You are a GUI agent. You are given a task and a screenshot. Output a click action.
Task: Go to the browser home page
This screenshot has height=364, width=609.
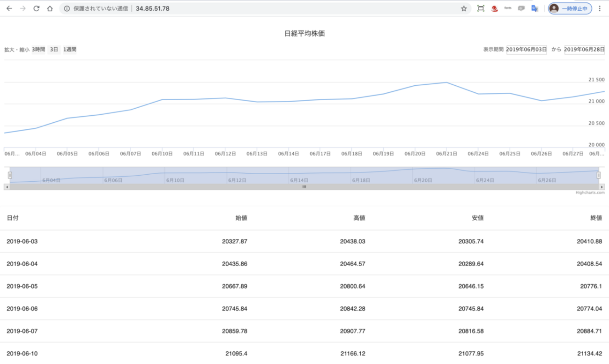tap(50, 8)
